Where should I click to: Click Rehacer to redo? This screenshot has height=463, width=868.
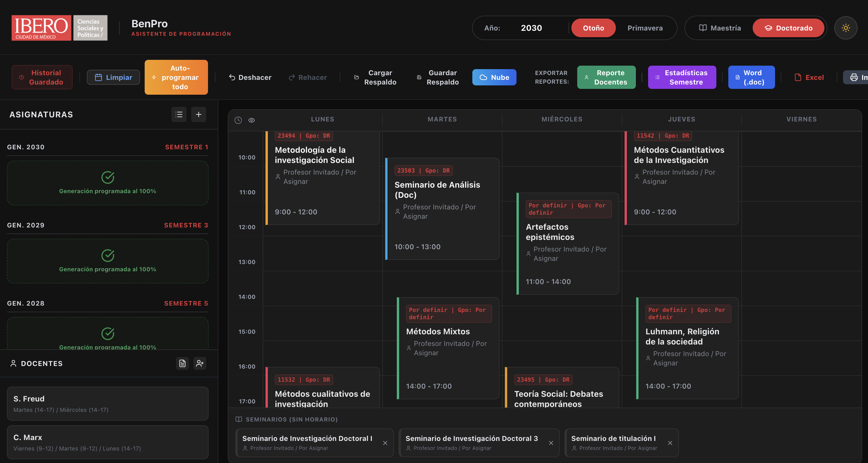(308, 77)
